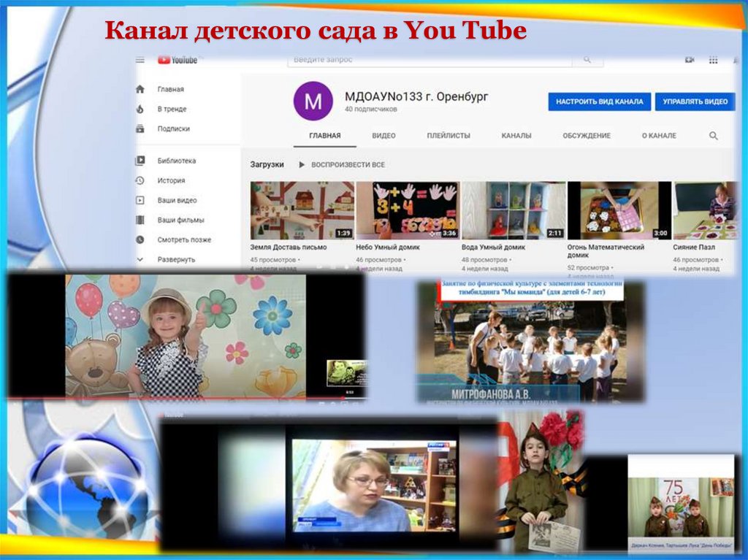Click the play triangle beside Воспроизвести все
Viewport: 748px width, 560px height.
(x=302, y=164)
